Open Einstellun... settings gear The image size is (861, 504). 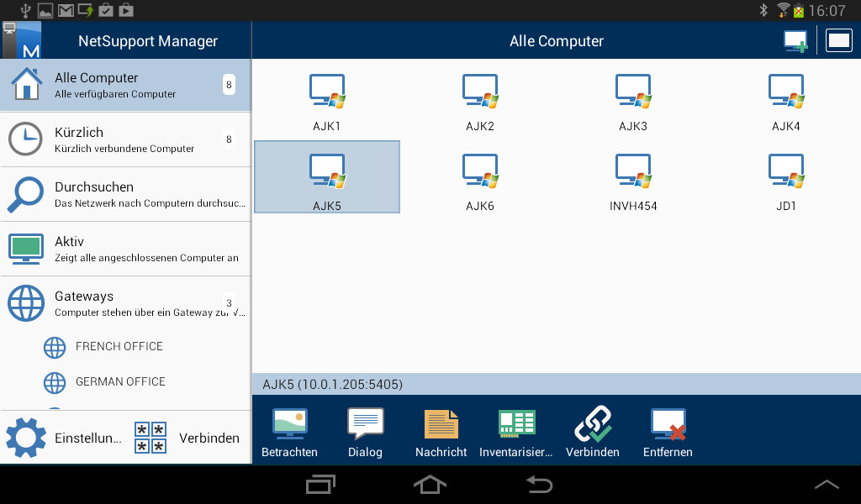pyautogui.click(x=64, y=438)
